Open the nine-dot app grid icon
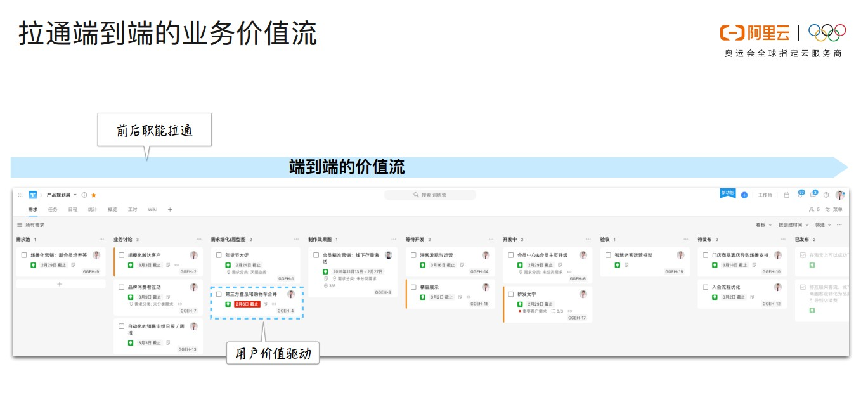Screen dimensions: 868x395 tap(20, 195)
